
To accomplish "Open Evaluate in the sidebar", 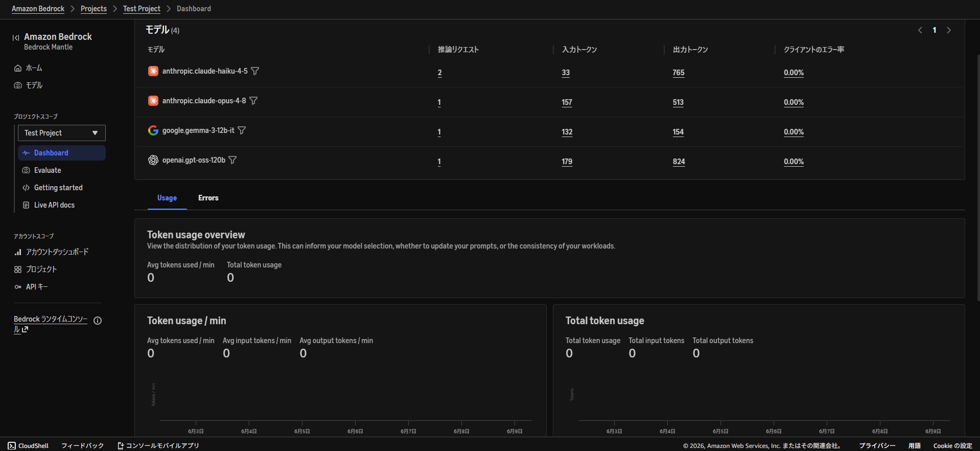I will point(48,170).
